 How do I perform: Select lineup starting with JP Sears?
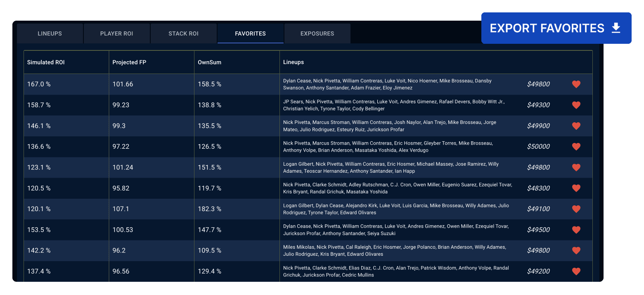[x=394, y=105]
